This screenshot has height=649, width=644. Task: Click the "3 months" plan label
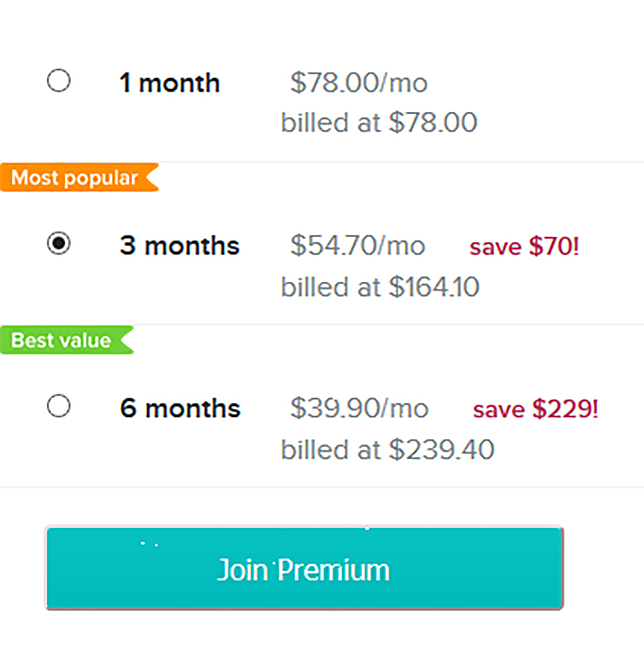click(180, 246)
